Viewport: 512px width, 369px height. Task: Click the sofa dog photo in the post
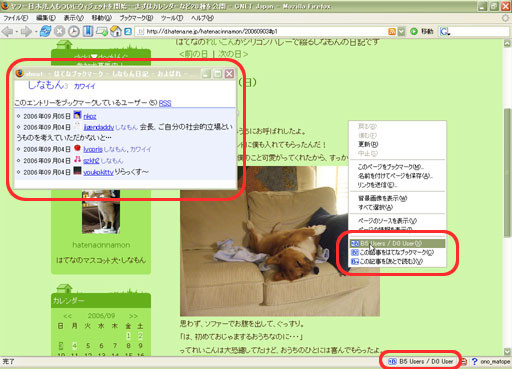coord(280,241)
